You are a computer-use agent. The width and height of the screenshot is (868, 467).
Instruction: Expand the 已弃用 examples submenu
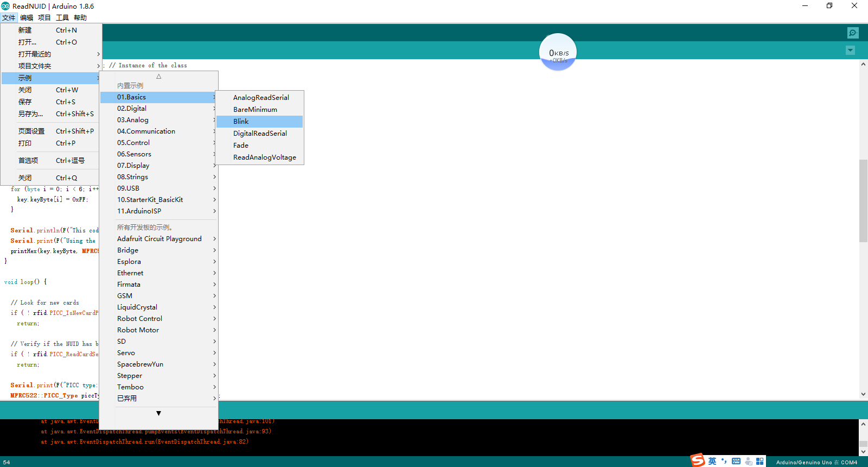click(x=159, y=399)
